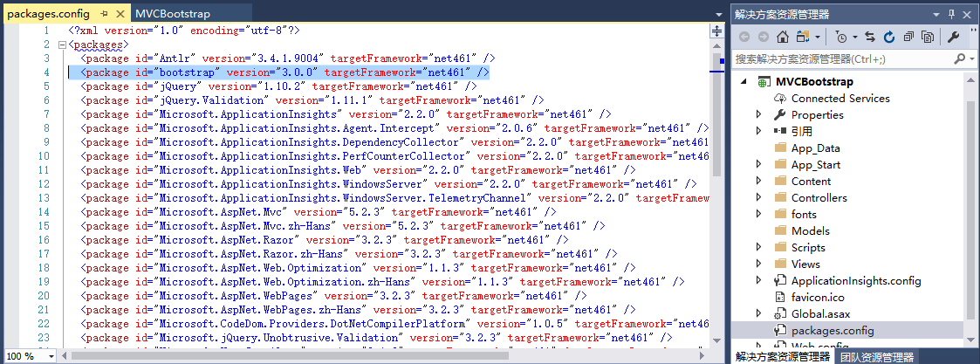
Task: Expand the Properties node
Action: (x=758, y=115)
